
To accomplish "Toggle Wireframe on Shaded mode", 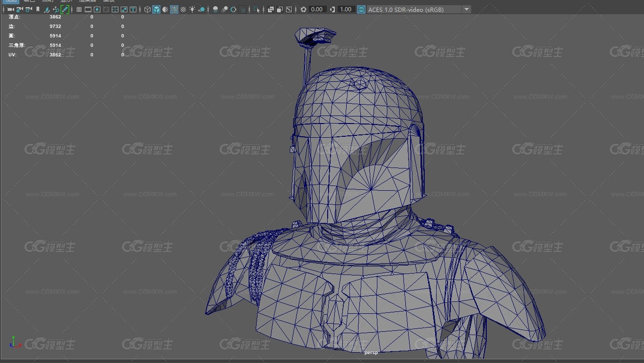I will click(x=174, y=9).
